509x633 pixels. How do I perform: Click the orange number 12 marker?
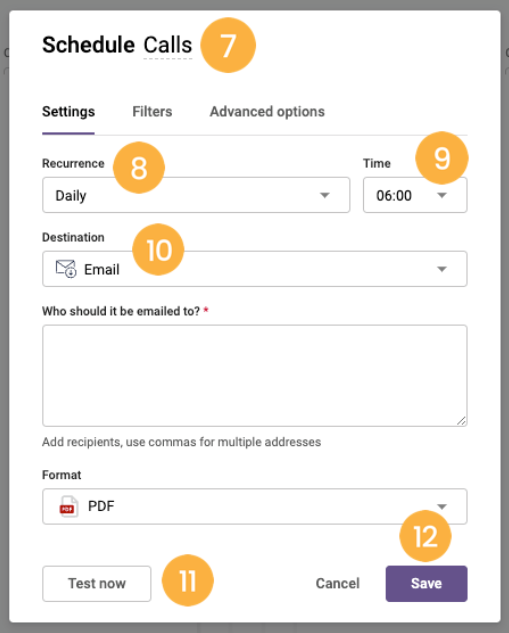[425, 536]
